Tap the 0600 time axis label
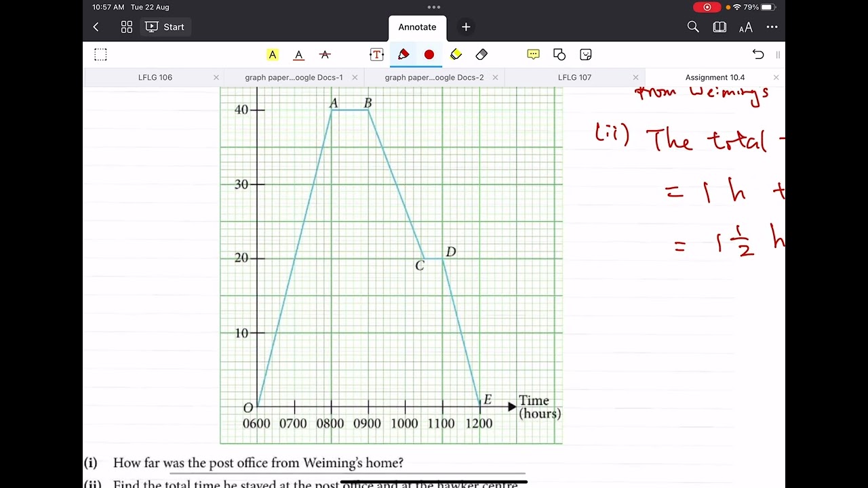 pos(256,424)
